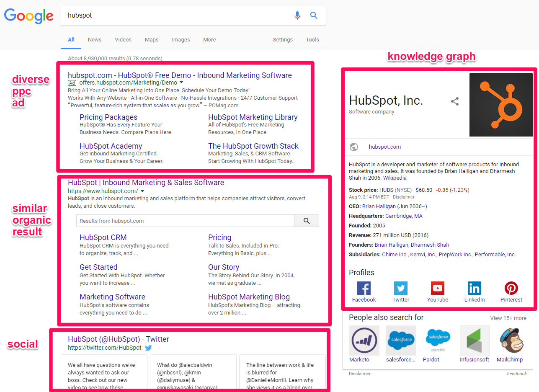Click the Twitter bird next to twitter.com/HubSpot
The width and height of the screenshot is (539, 392).
click(148, 348)
